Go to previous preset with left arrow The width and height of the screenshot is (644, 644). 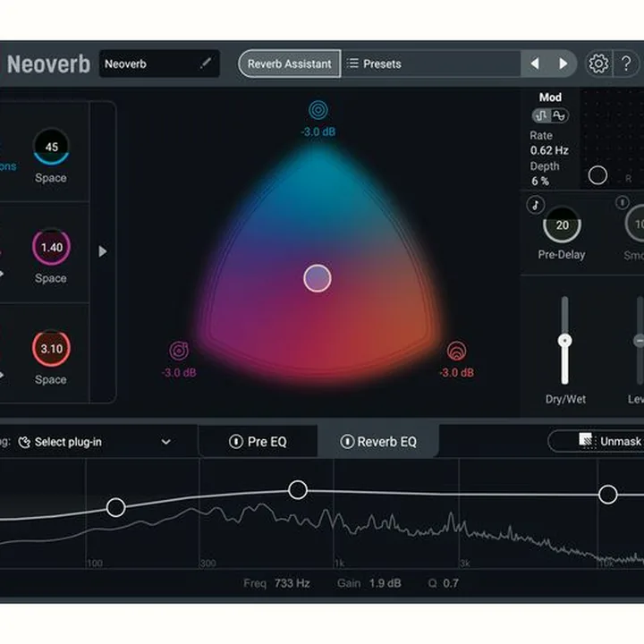pyautogui.click(x=535, y=64)
